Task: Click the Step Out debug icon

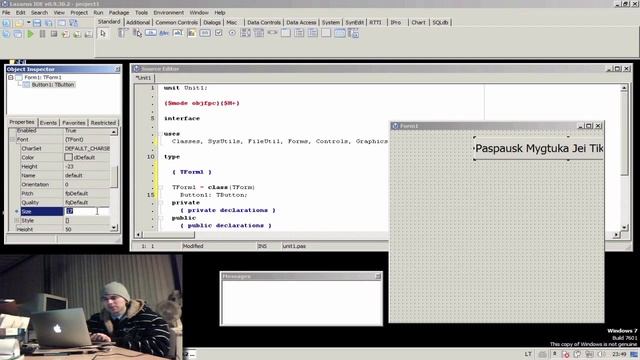Action: pyautogui.click(x=88, y=34)
